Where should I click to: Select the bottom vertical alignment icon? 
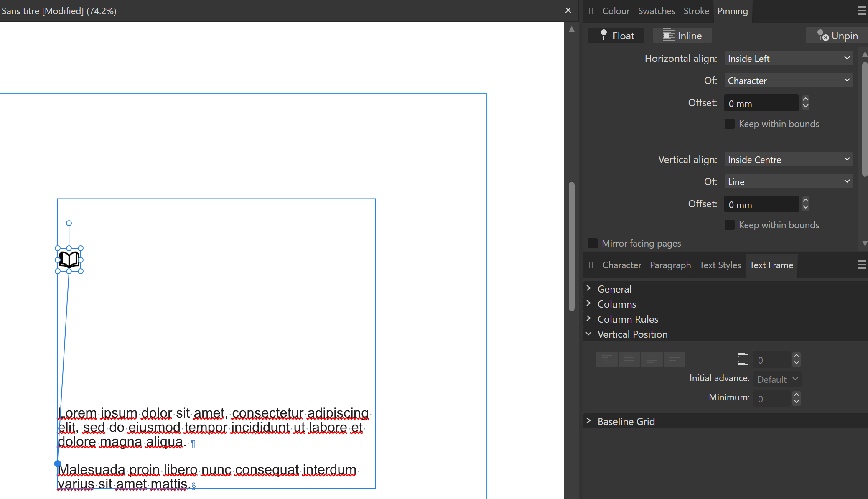(x=652, y=359)
